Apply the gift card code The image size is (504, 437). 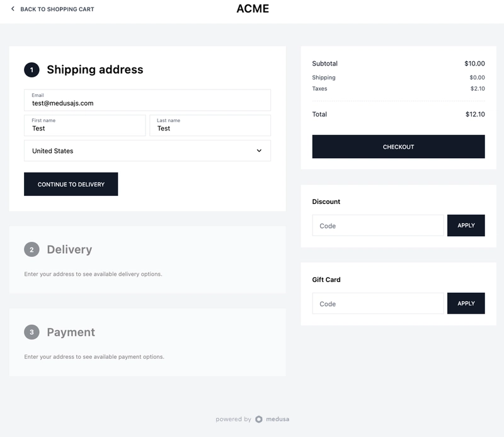(x=466, y=304)
